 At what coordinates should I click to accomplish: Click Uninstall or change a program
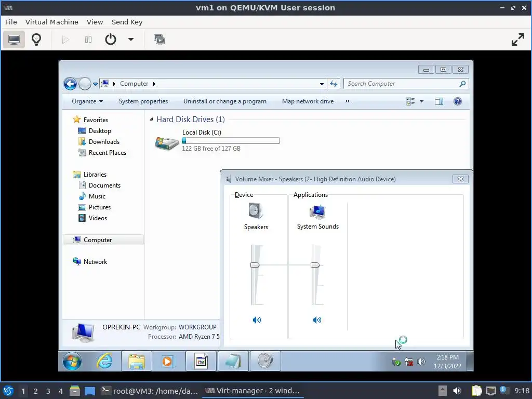pyautogui.click(x=224, y=101)
